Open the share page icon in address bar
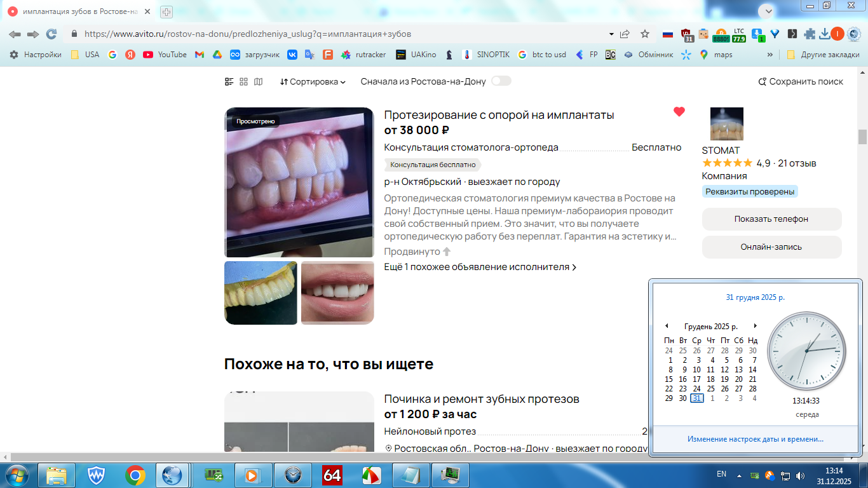 (625, 34)
